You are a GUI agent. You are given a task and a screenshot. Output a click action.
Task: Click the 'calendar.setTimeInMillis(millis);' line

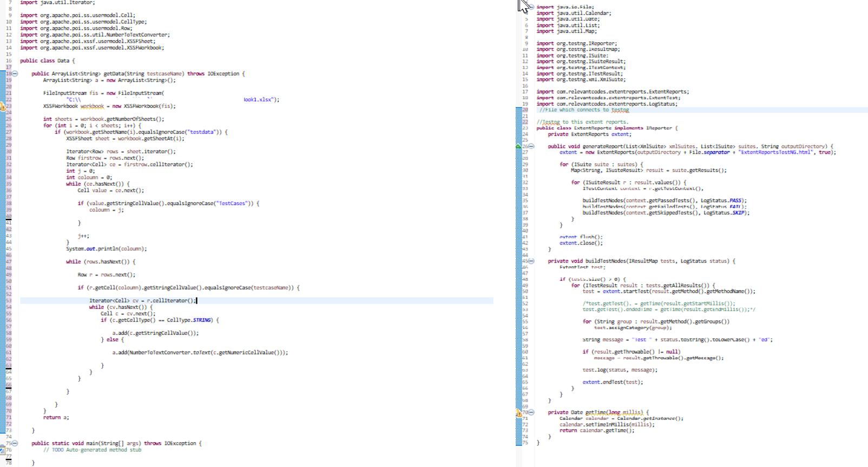607,425
